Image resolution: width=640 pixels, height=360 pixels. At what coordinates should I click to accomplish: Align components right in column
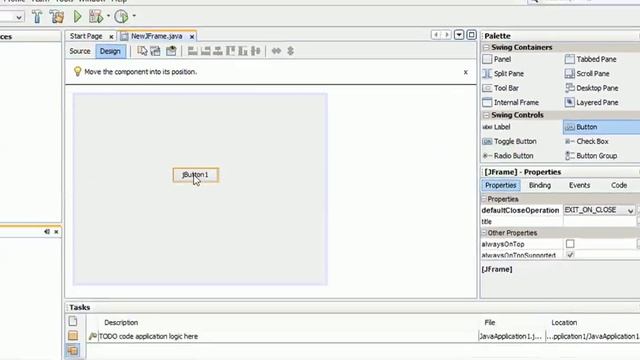[205, 51]
